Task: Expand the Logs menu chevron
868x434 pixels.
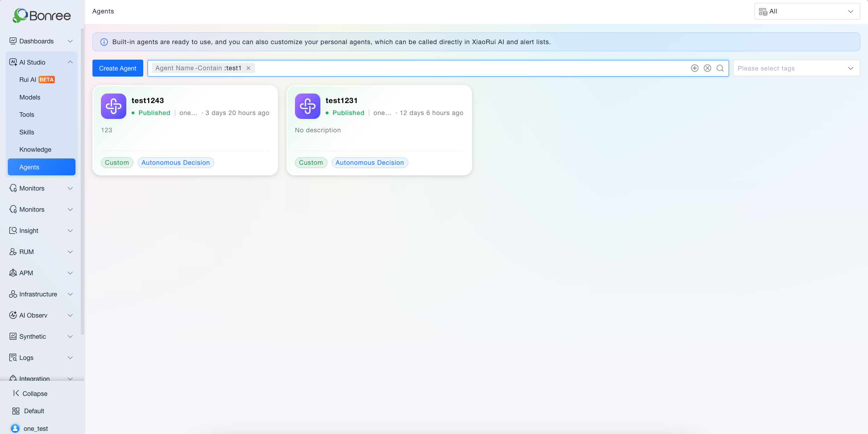Action: [70, 357]
